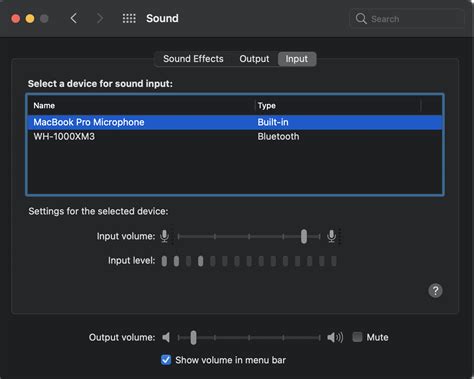Close the Sound window with red button
The width and height of the screenshot is (474, 379).
pyautogui.click(x=16, y=19)
